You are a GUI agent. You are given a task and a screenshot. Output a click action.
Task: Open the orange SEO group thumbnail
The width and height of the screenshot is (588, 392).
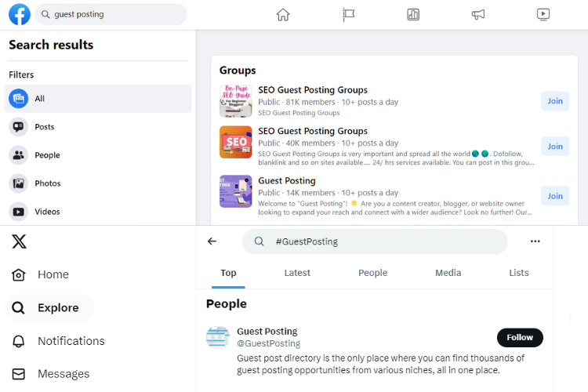[x=235, y=142]
